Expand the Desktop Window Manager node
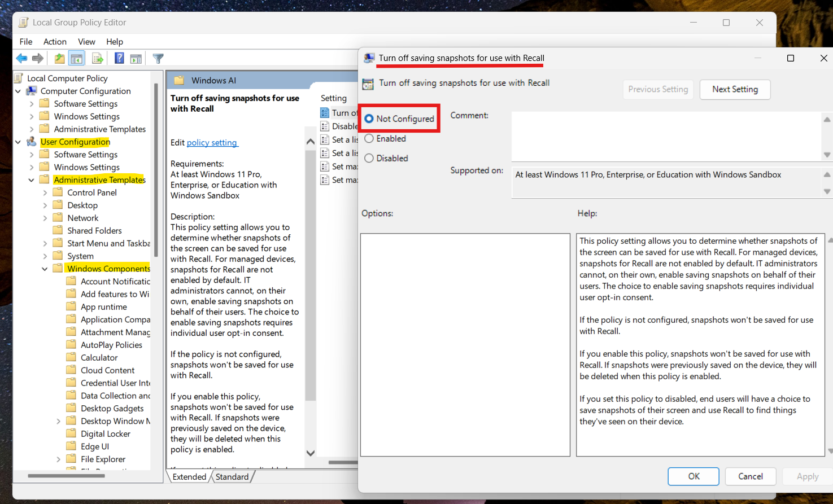The width and height of the screenshot is (833, 504). tap(58, 420)
